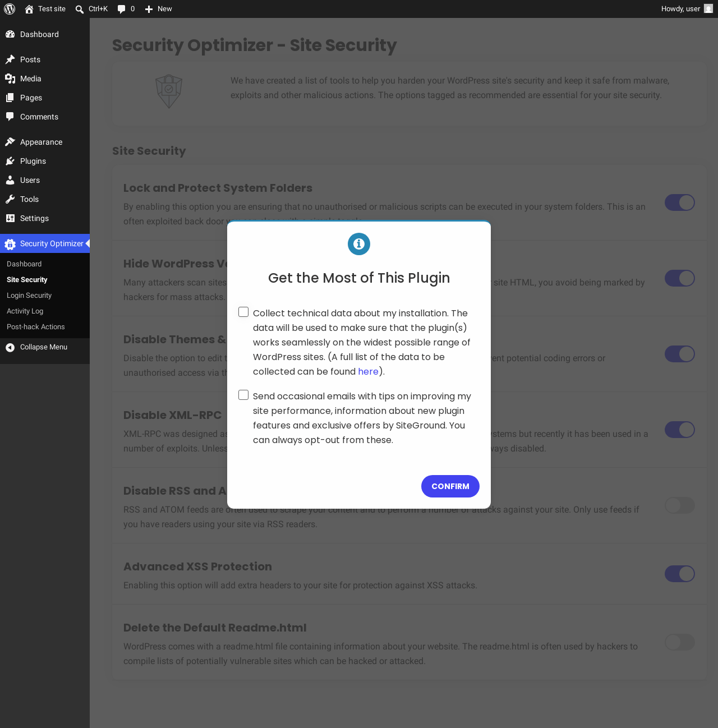This screenshot has height=728, width=718.
Task: Click the Appearance paintbrush icon
Action: 10,142
